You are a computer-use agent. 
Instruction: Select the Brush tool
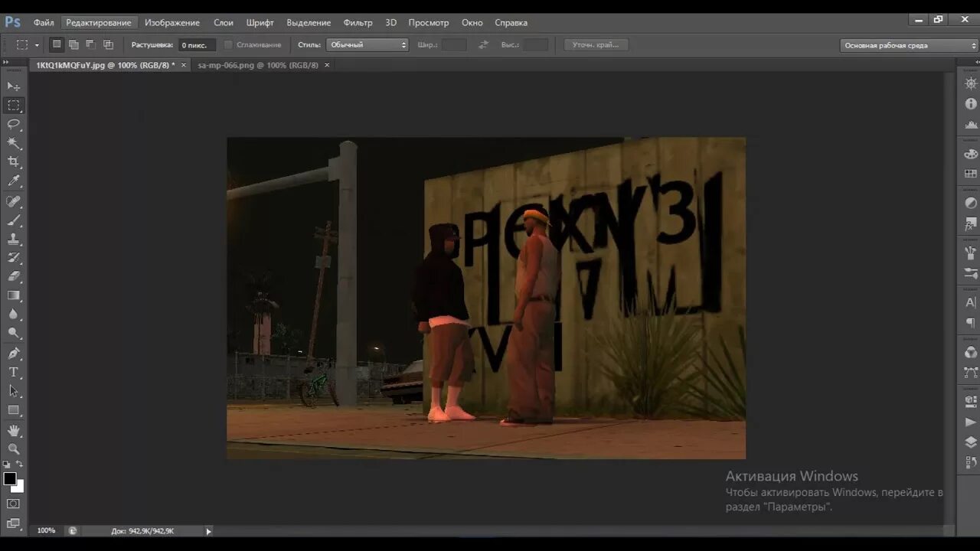[14, 220]
